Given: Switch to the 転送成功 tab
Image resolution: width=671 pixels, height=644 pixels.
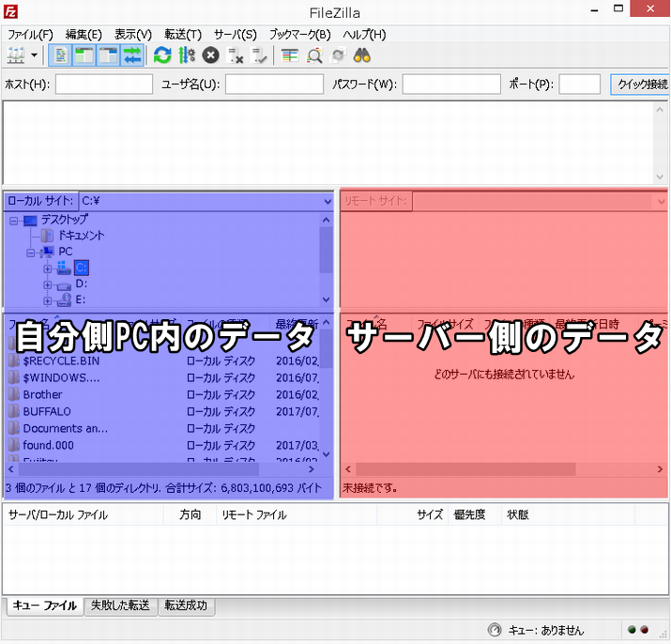Looking at the screenshot, I should 186,606.
